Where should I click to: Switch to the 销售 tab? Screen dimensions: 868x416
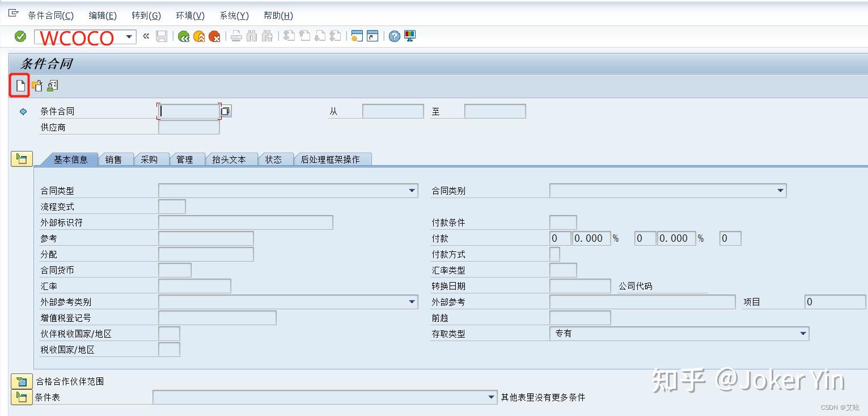[115, 159]
